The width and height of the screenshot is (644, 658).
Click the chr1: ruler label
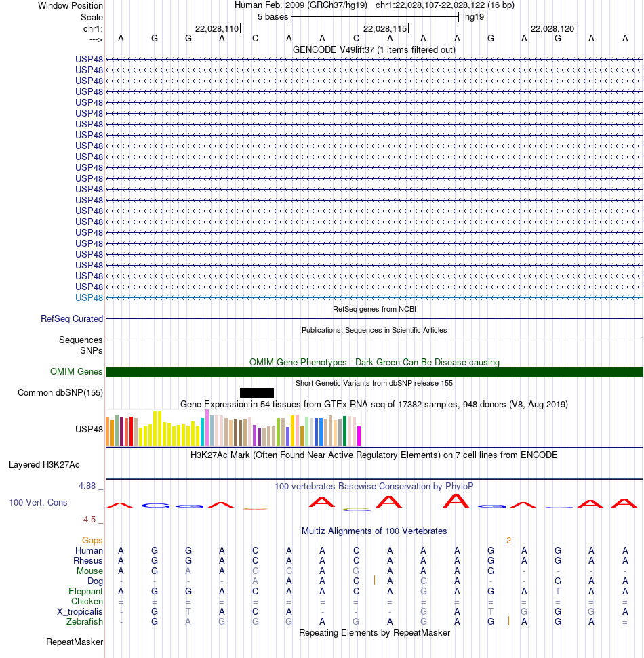[93, 28]
